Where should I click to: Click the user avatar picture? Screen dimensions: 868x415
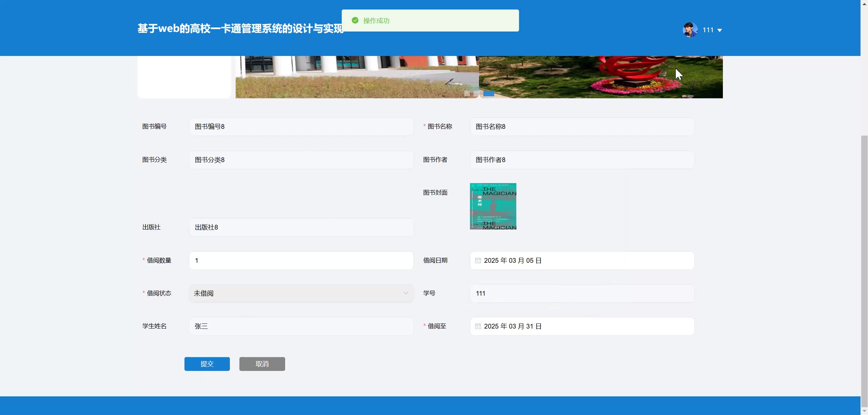coord(690,30)
